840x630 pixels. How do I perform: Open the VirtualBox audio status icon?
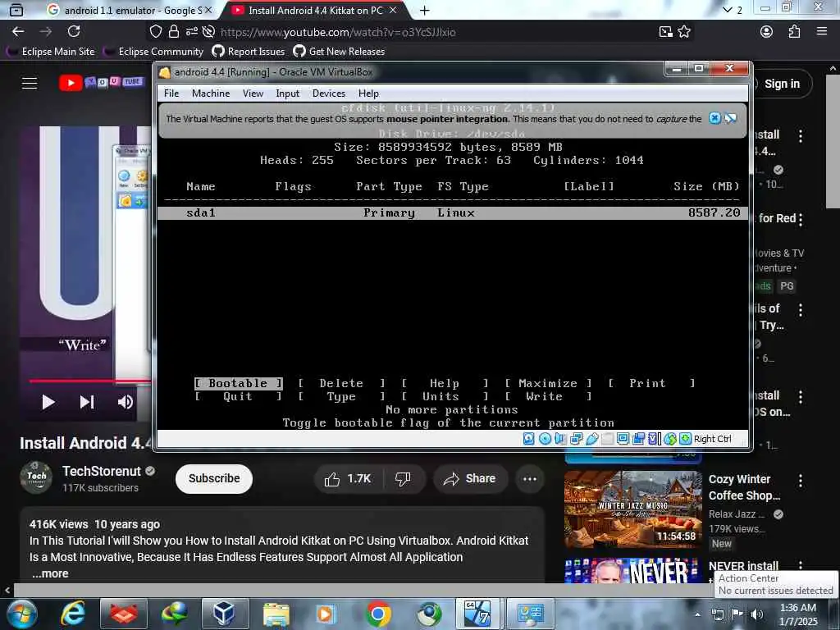560,439
